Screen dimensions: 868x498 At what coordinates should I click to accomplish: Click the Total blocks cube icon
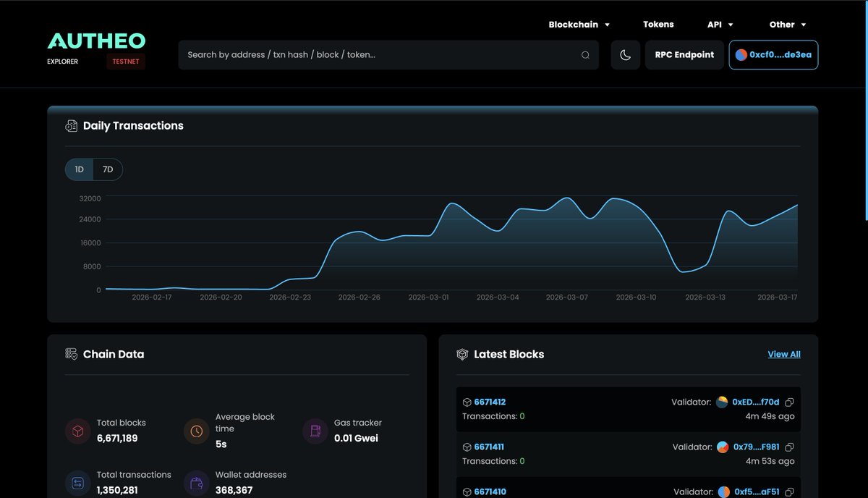pyautogui.click(x=78, y=431)
